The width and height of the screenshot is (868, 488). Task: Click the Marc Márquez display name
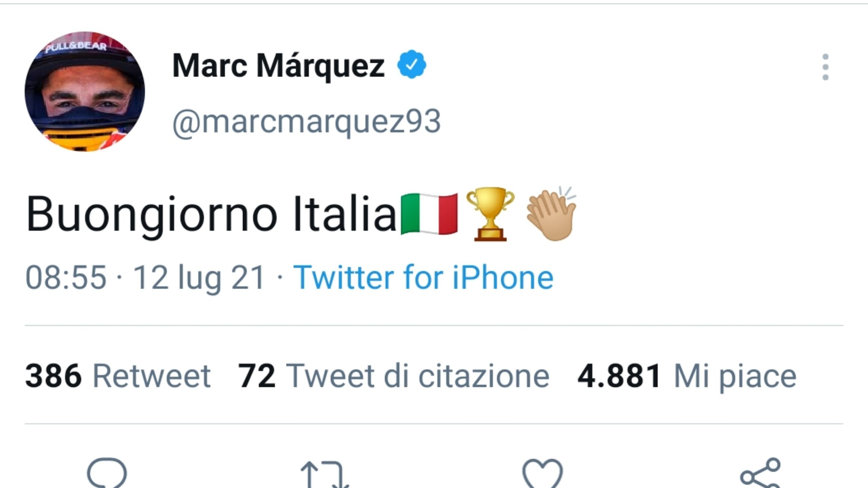pyautogui.click(x=278, y=65)
